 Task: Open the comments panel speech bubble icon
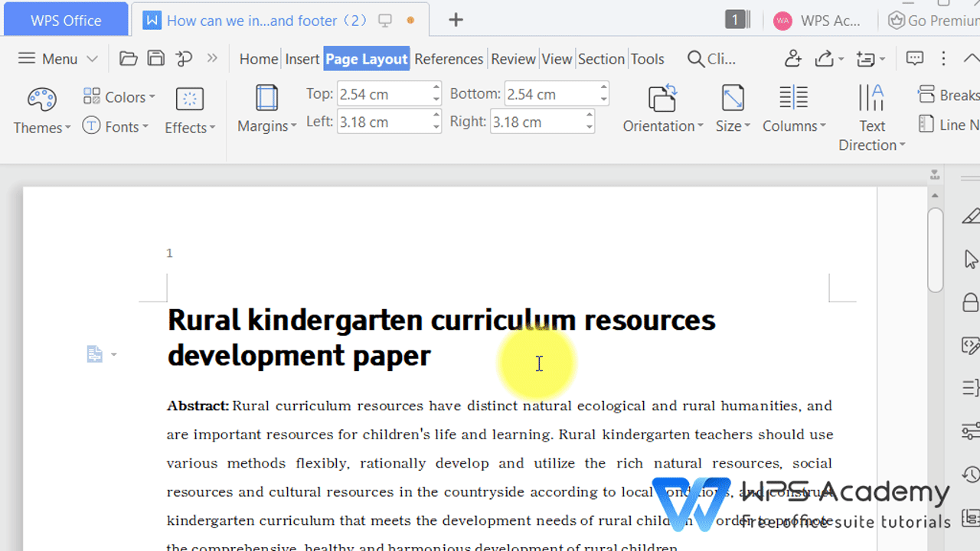coord(914,58)
